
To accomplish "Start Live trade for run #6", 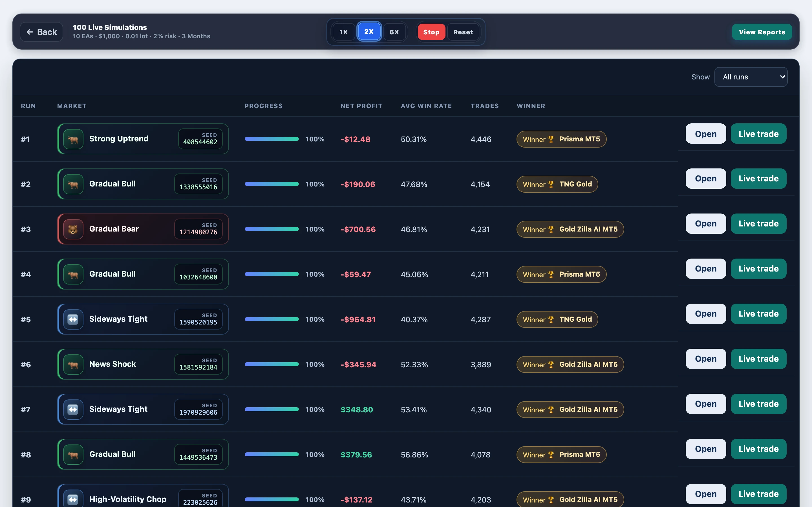I will click(x=758, y=359).
